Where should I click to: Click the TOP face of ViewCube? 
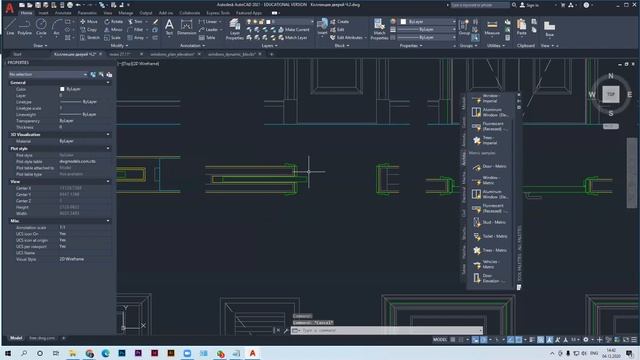tap(611, 94)
